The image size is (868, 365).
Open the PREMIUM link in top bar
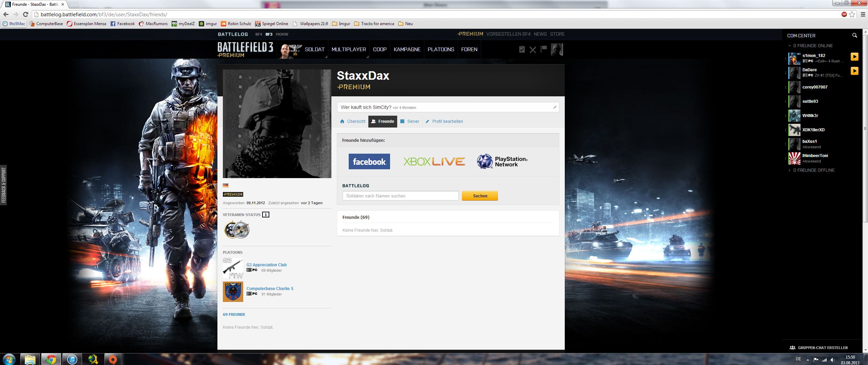click(470, 34)
